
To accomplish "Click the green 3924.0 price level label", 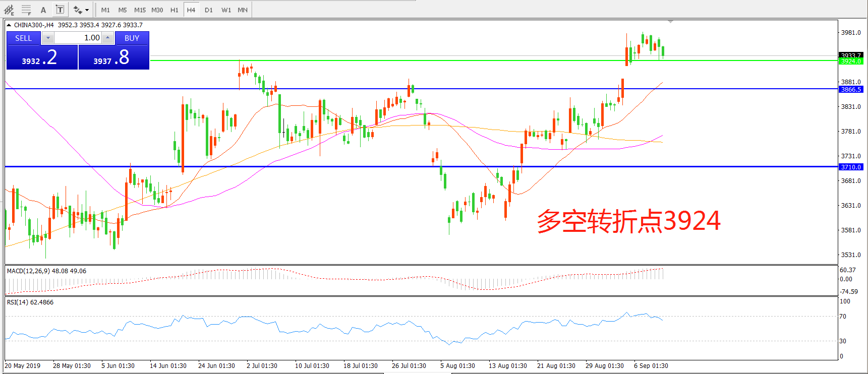I will 851,61.
